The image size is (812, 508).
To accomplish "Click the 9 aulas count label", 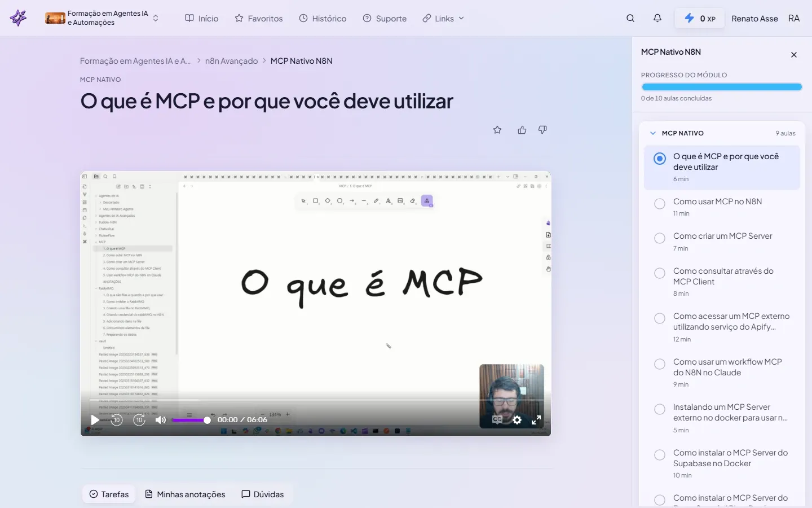I will pyautogui.click(x=785, y=133).
